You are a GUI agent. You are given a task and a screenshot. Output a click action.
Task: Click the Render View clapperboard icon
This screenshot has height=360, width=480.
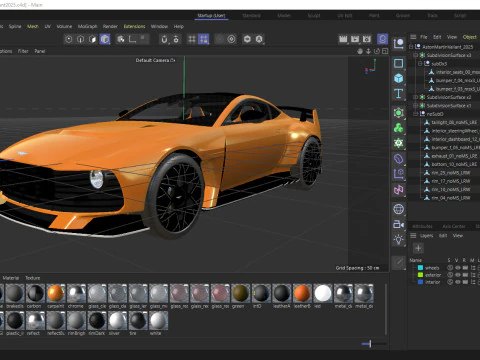click(343, 39)
